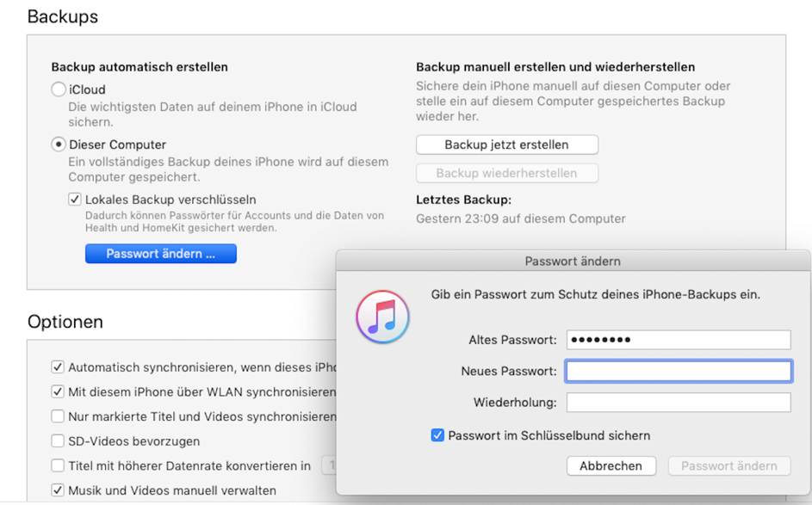Click Backup wiederherstellen button
This screenshot has height=505, width=812.
click(506, 173)
